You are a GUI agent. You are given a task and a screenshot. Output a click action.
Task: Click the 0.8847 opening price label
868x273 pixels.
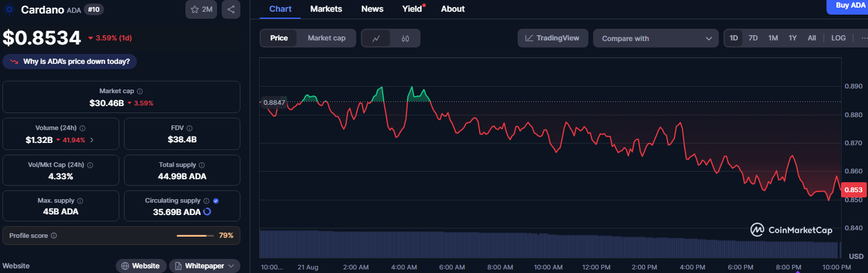point(274,102)
